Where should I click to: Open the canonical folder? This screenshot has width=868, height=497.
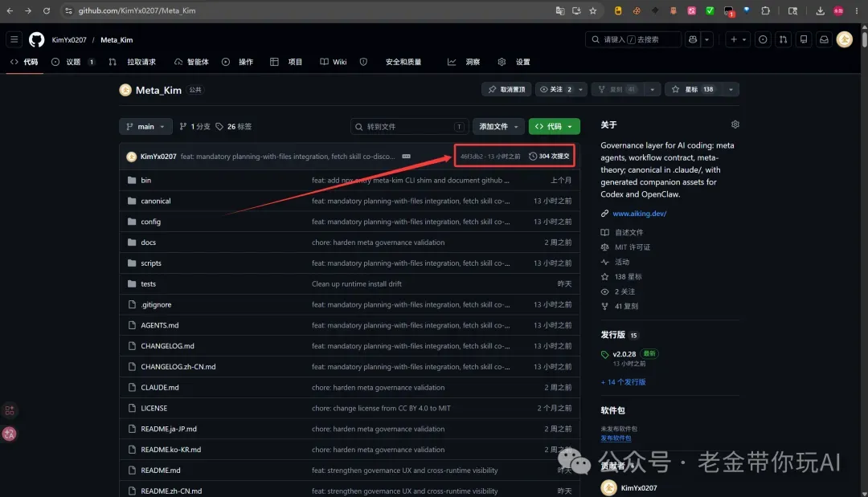[x=156, y=202]
